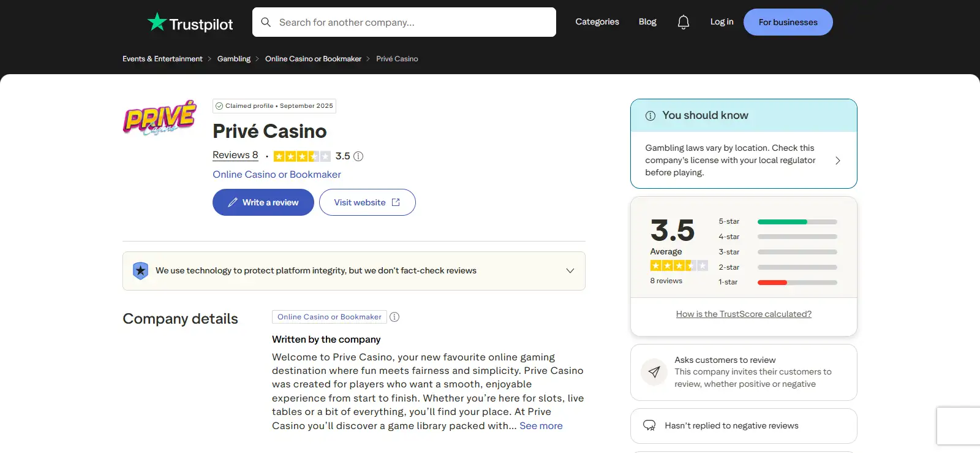Click the claimed profile checkmark icon
This screenshot has height=453, width=980.
coord(219,106)
